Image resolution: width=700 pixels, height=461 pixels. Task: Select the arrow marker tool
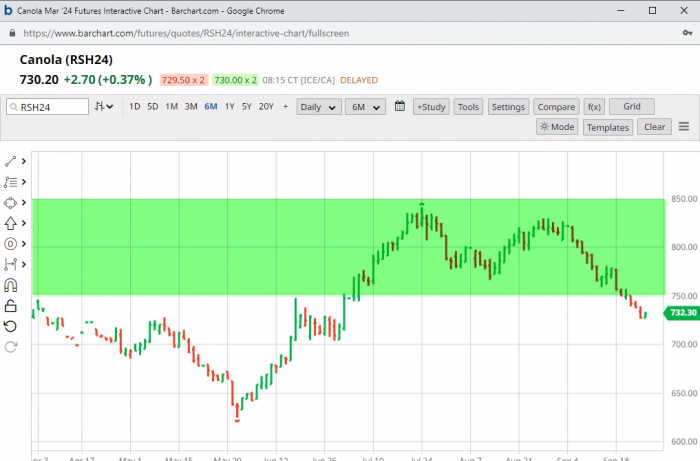click(10, 223)
